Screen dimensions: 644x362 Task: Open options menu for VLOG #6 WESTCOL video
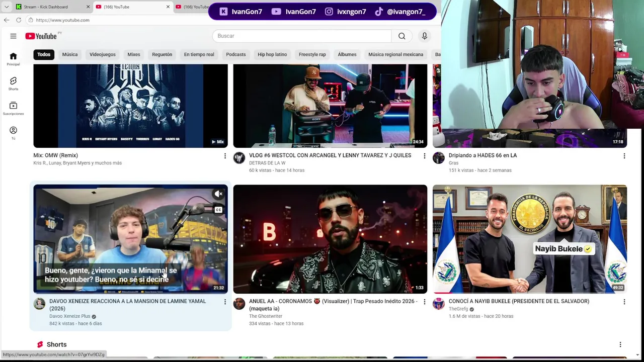coord(424,156)
